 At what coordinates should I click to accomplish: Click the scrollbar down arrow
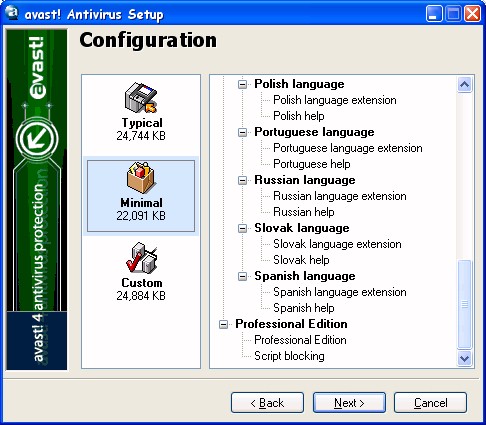pyautogui.click(x=464, y=359)
